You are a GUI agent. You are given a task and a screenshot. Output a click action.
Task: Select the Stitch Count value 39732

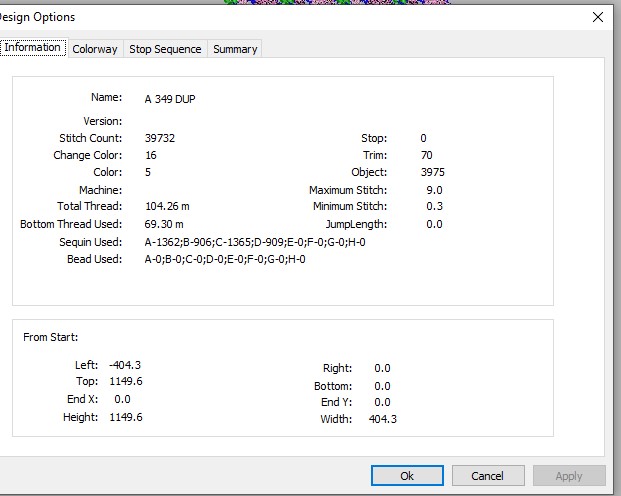pos(160,138)
